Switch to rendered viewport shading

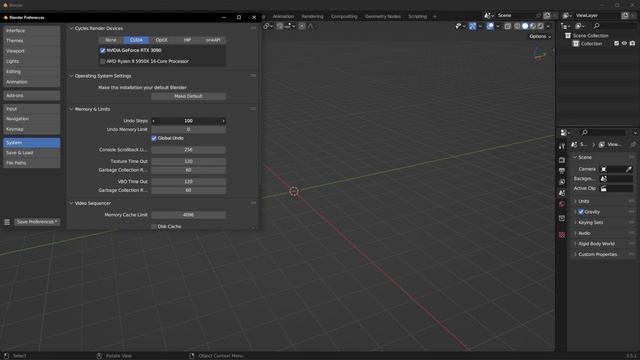tap(540, 26)
